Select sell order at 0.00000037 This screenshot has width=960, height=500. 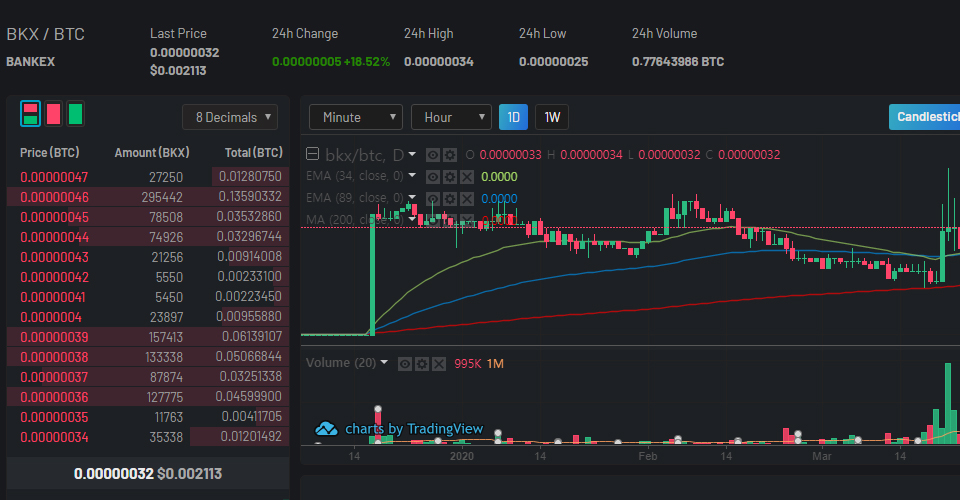point(148,377)
